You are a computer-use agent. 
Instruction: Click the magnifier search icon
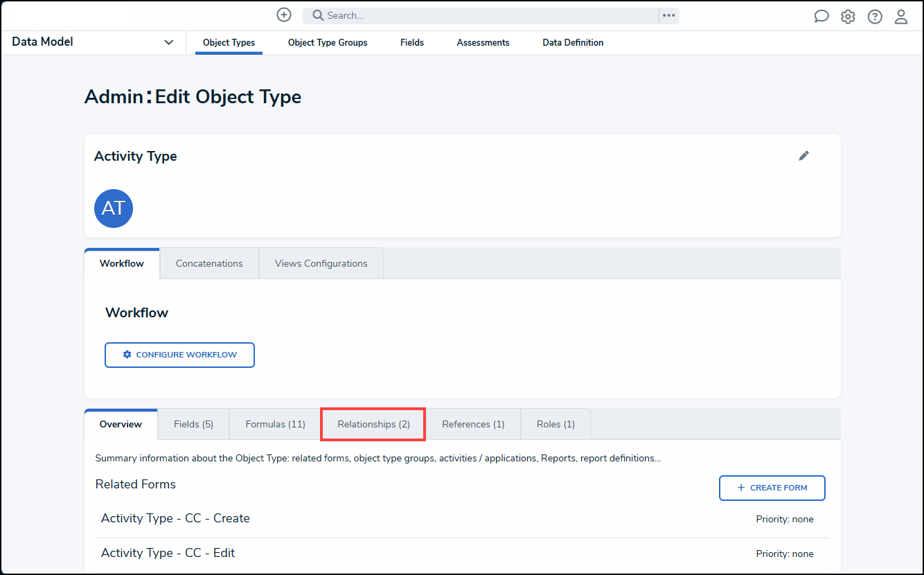(317, 15)
